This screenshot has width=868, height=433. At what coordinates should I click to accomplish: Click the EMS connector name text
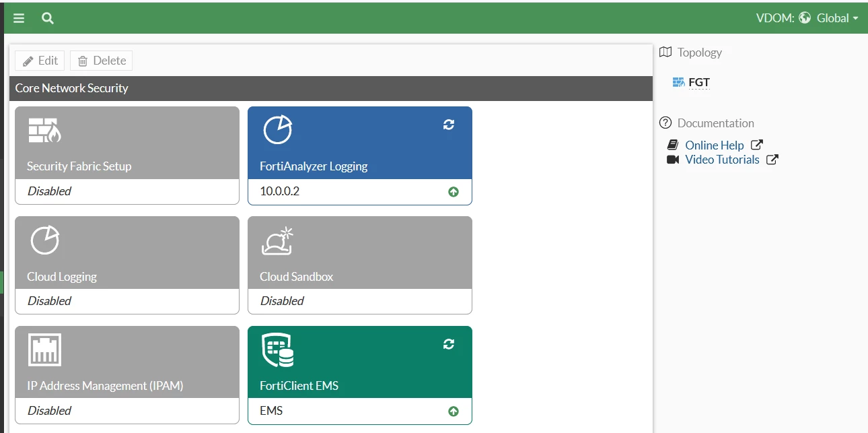(x=271, y=410)
